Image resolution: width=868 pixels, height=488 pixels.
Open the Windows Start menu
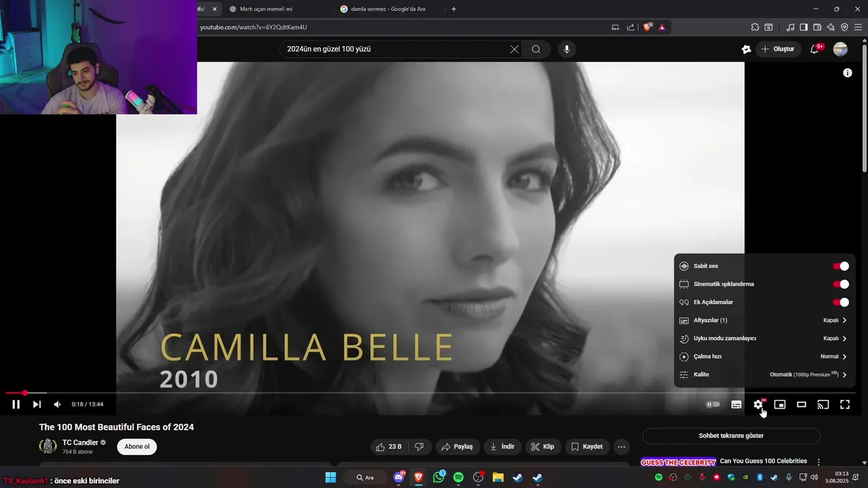coord(330,477)
